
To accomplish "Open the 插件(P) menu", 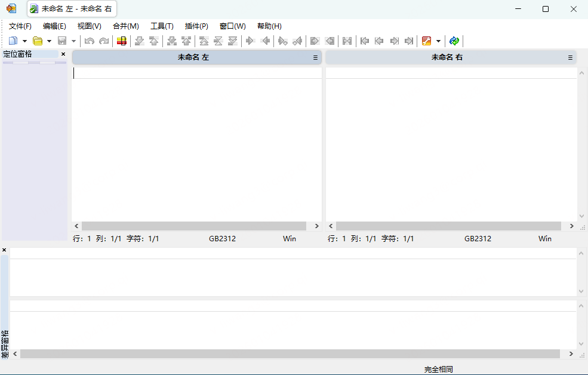I will (196, 26).
